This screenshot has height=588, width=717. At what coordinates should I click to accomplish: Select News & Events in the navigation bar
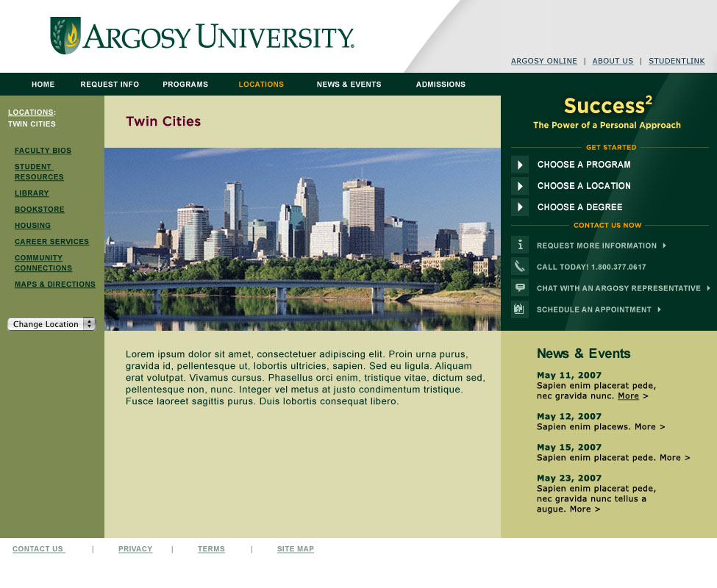(x=349, y=85)
